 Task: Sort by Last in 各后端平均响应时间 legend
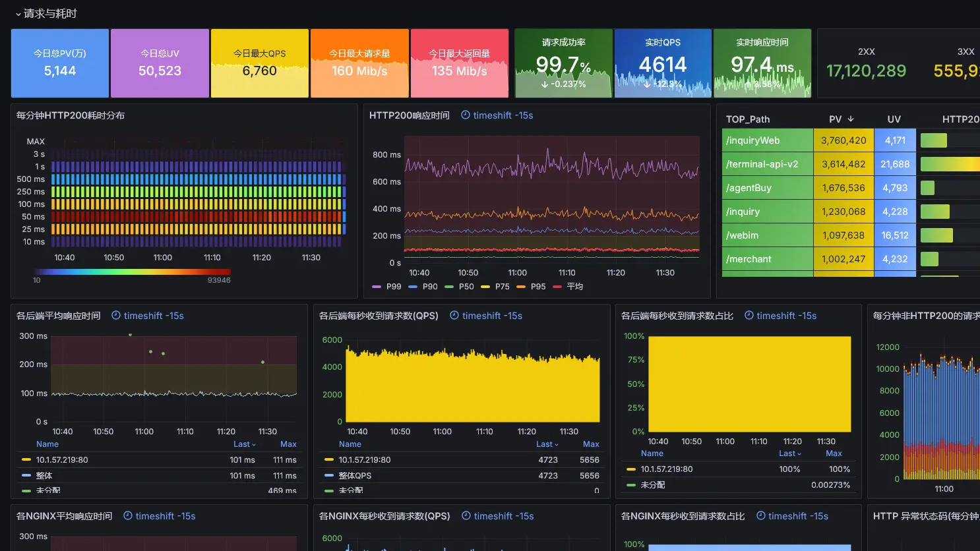244,444
